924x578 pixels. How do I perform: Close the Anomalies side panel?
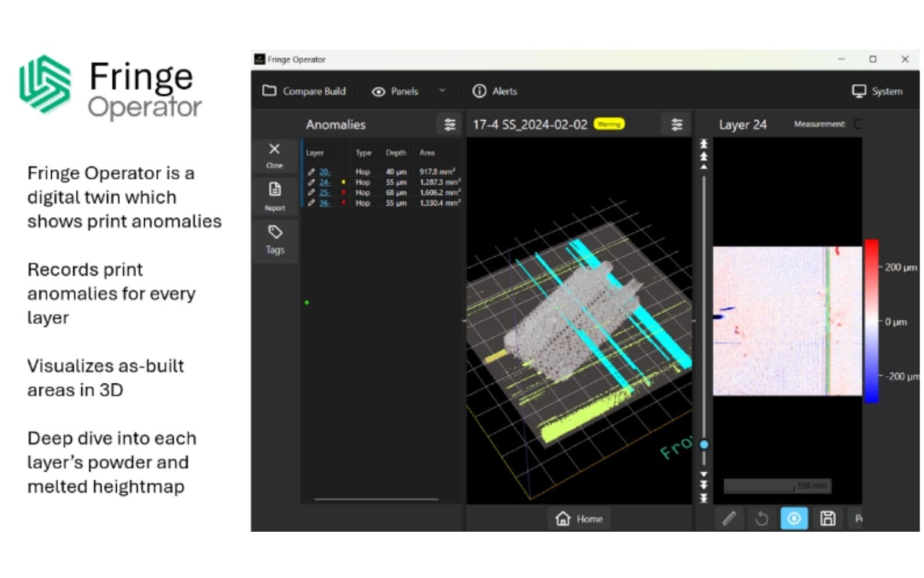coord(275,155)
